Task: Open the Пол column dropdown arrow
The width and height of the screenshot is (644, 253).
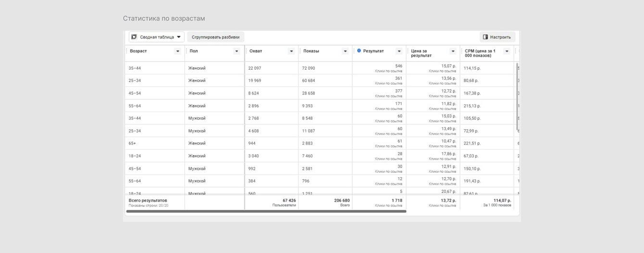Action: pos(236,51)
